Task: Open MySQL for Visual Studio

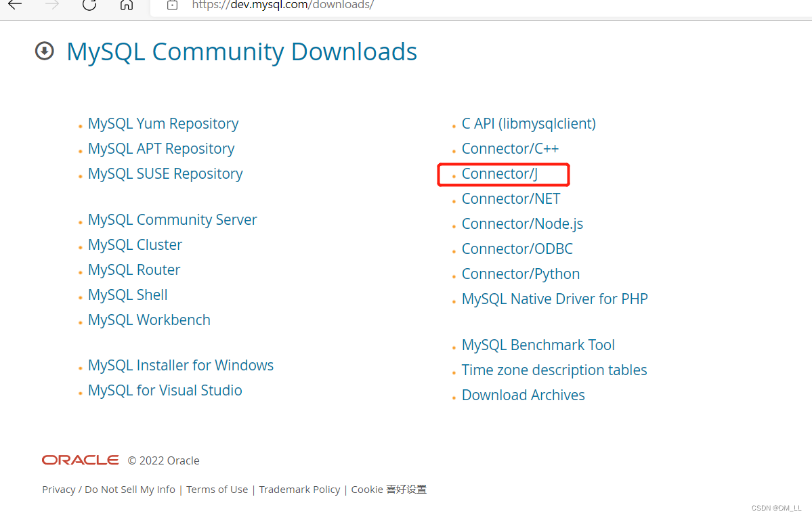Action: pyautogui.click(x=165, y=390)
